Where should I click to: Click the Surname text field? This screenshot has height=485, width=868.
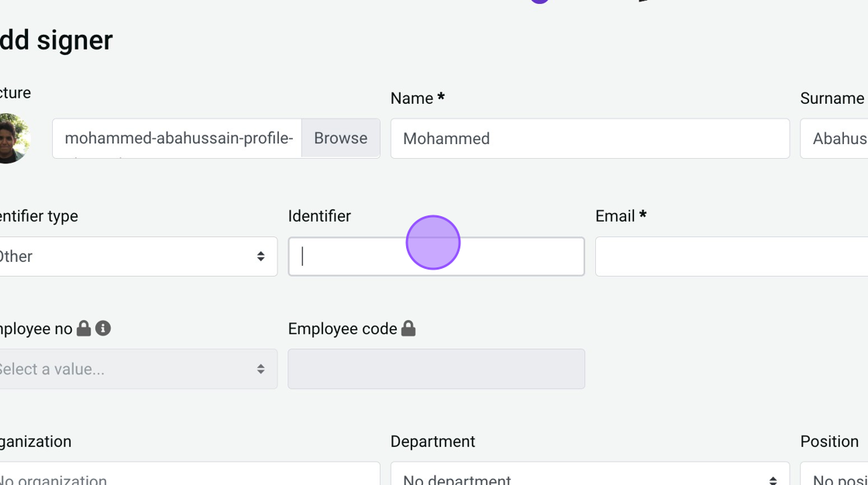pyautogui.click(x=837, y=139)
